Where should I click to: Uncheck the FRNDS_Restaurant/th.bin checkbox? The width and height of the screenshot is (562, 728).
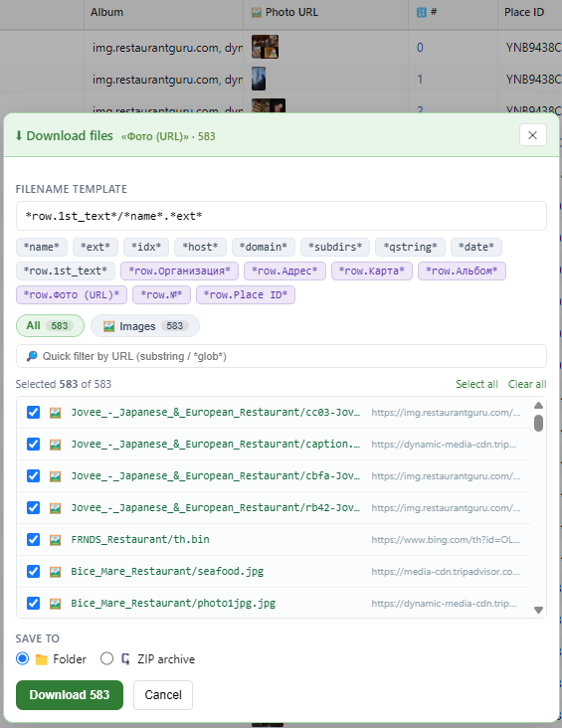coord(33,539)
